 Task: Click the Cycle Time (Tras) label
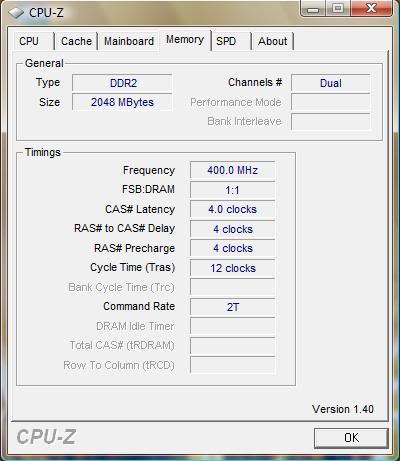pos(133,267)
